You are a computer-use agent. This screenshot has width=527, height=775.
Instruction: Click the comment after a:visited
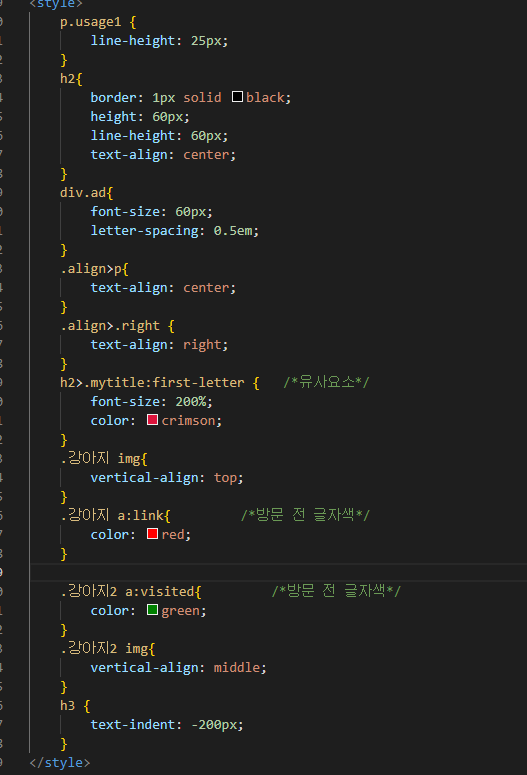tap(336, 591)
